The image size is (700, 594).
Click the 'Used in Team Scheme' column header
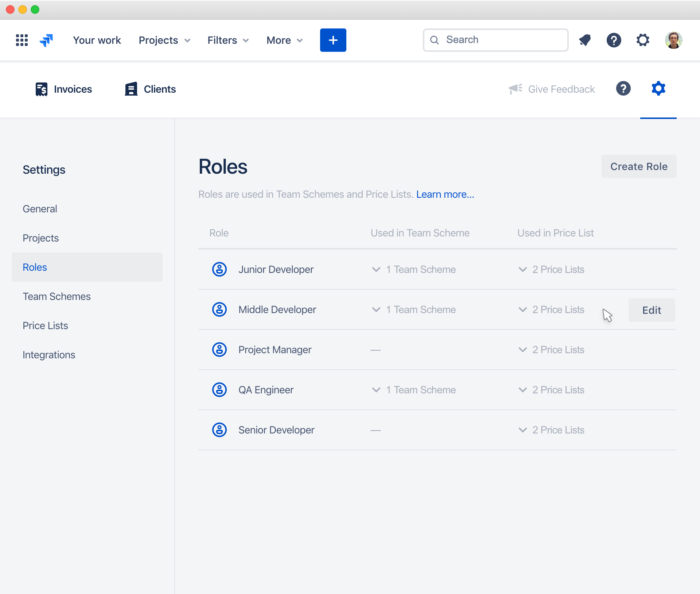pos(420,233)
